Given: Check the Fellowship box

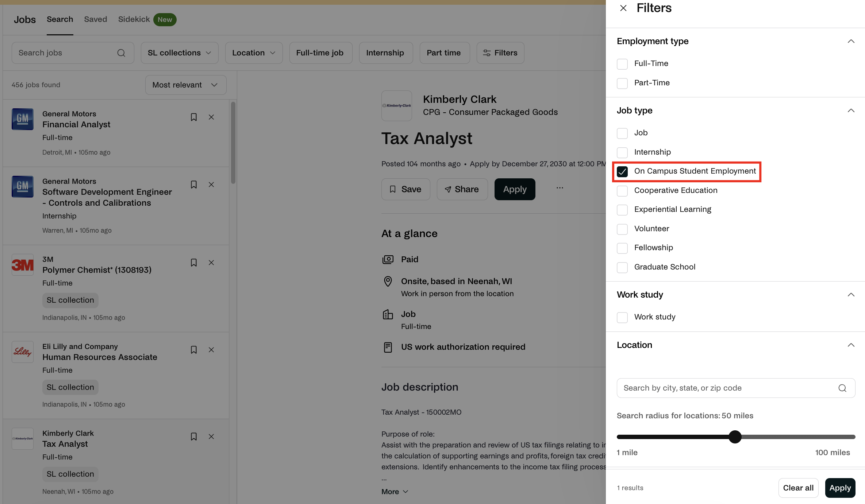Looking at the screenshot, I should tap(622, 248).
